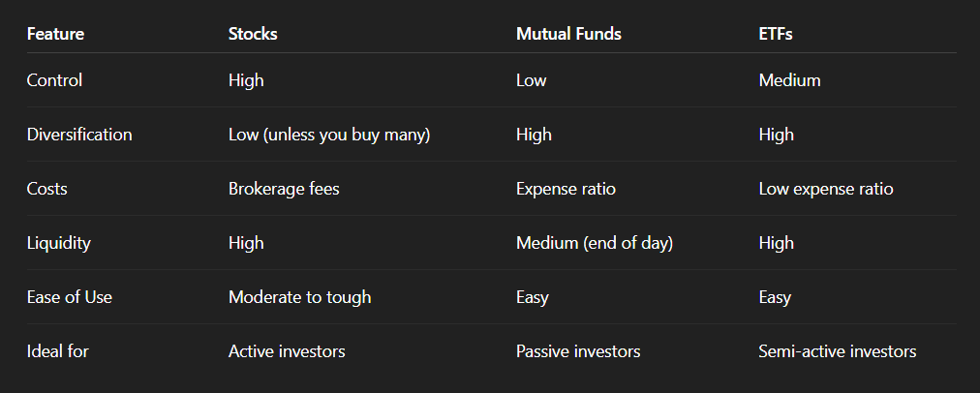Screen dimensions: 980x393
Task: Select the Medium cell in ETFs column
Action: [789, 80]
